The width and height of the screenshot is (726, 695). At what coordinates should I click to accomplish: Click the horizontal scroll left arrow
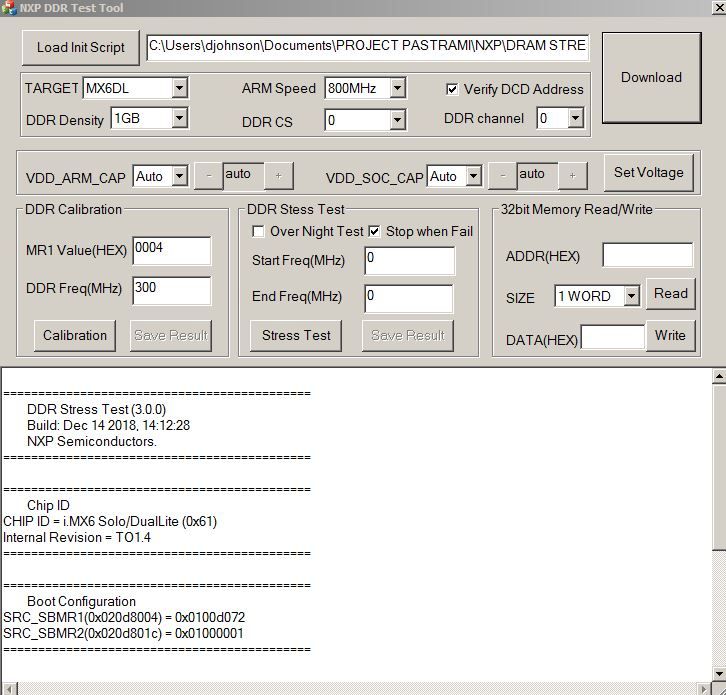[9, 688]
